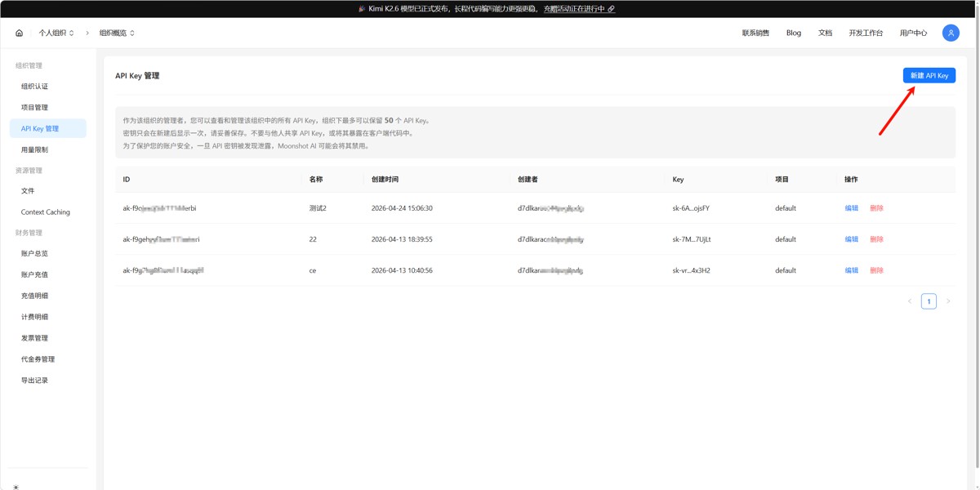Click the key value sk-vr...4x3H2
Viewport: 980px width, 490px height.
click(692, 270)
